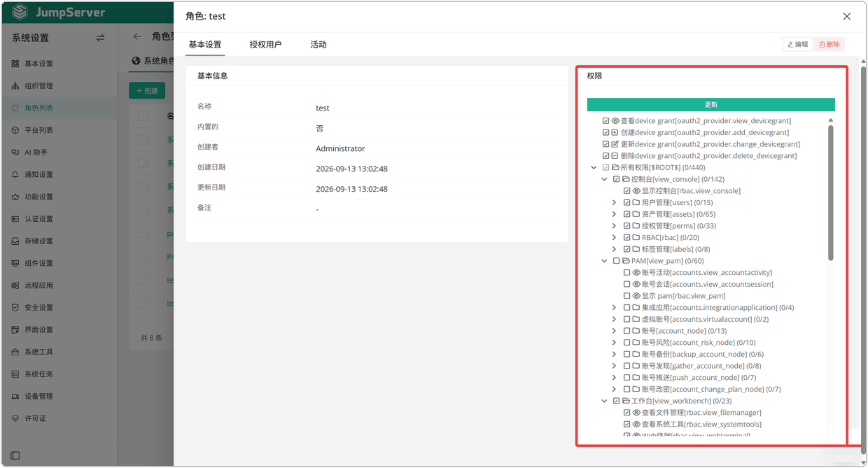This screenshot has width=868, height=468.
Task: Open 组织管理 from its sidebar icon
Action: click(x=15, y=86)
